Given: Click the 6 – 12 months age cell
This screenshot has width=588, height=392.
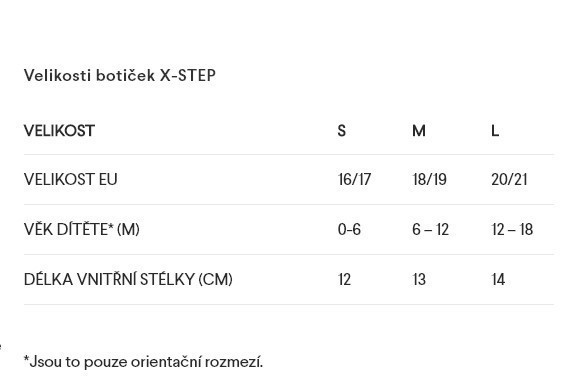Looking at the screenshot, I should [430, 229].
